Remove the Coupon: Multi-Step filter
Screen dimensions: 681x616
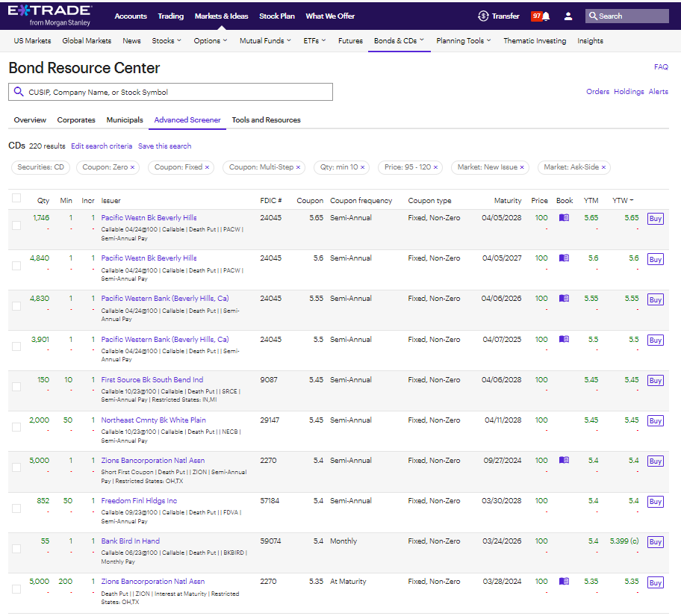coord(299,167)
